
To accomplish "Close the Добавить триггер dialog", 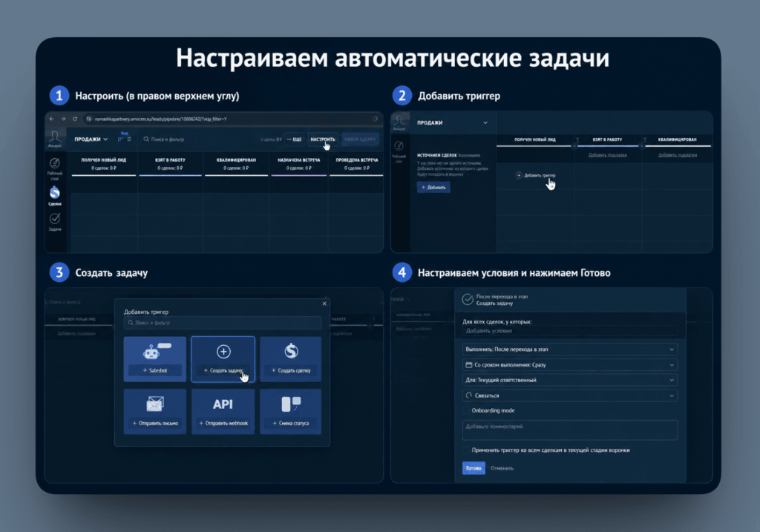I will point(324,303).
